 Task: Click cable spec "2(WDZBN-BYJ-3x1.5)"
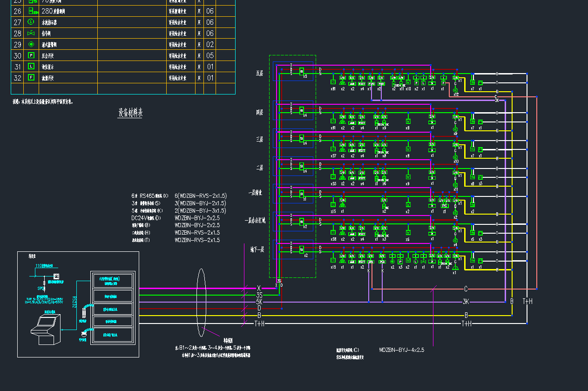[x=201, y=211]
